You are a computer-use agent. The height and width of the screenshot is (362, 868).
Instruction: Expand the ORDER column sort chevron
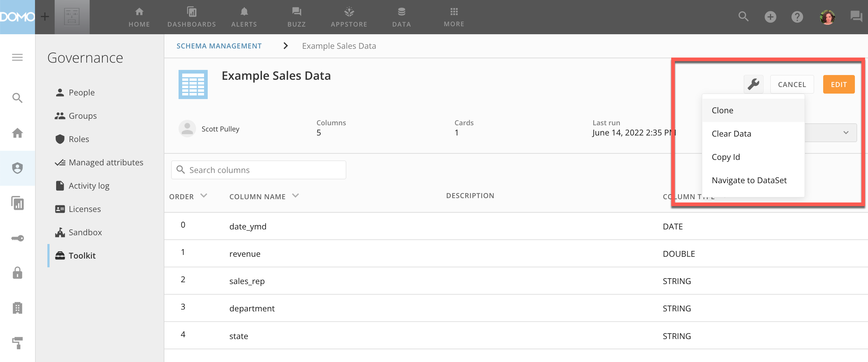point(204,196)
